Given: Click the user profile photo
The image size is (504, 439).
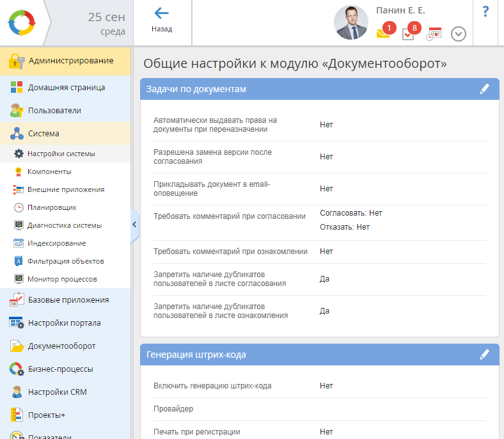Looking at the screenshot, I should 351,23.
